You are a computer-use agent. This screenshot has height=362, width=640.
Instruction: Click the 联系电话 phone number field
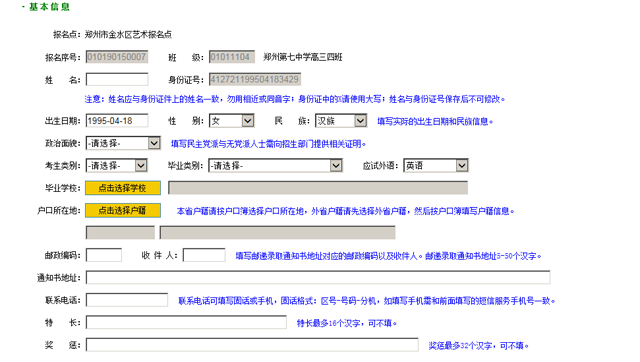pos(127,300)
